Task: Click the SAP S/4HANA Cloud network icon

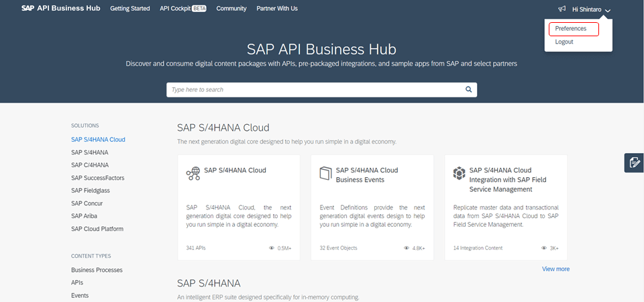Action: coord(193,173)
